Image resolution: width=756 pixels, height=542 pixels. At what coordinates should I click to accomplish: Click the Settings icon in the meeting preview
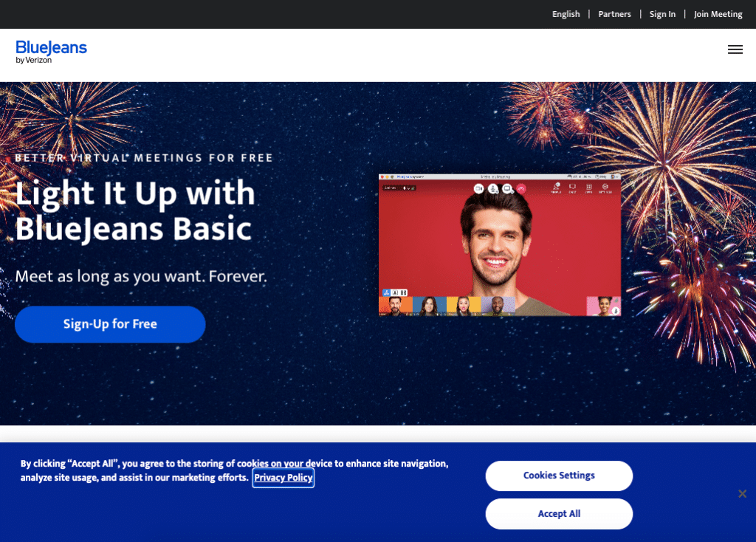[x=605, y=188]
